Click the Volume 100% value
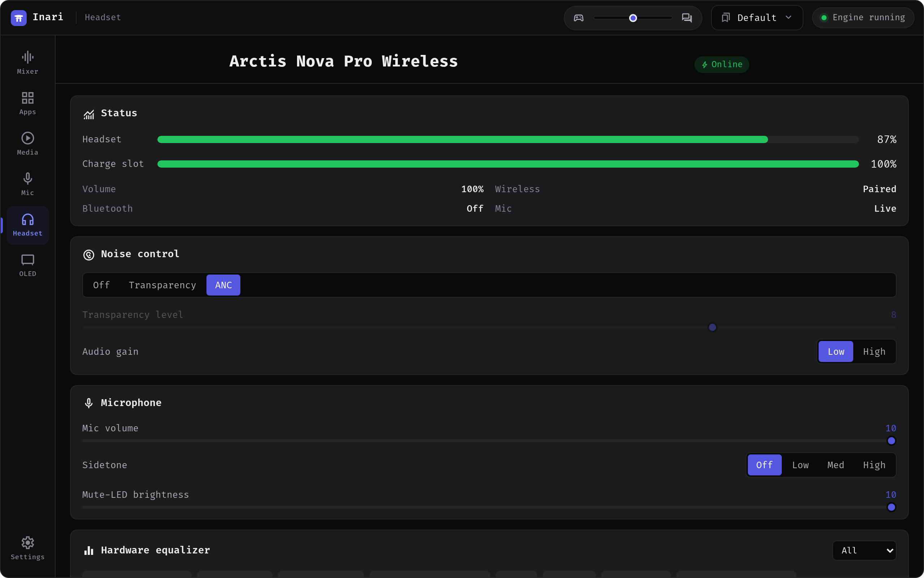Image resolution: width=924 pixels, height=578 pixels. click(472, 189)
